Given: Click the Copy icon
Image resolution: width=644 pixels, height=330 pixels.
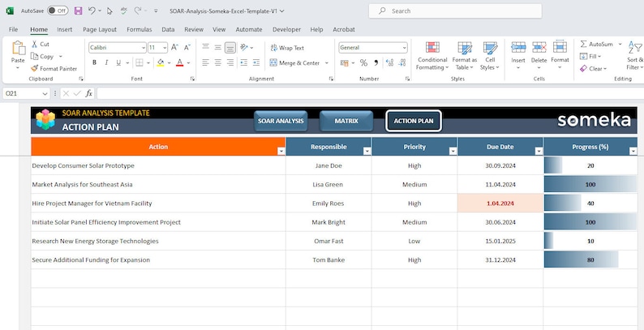Looking at the screenshot, I should [x=35, y=56].
